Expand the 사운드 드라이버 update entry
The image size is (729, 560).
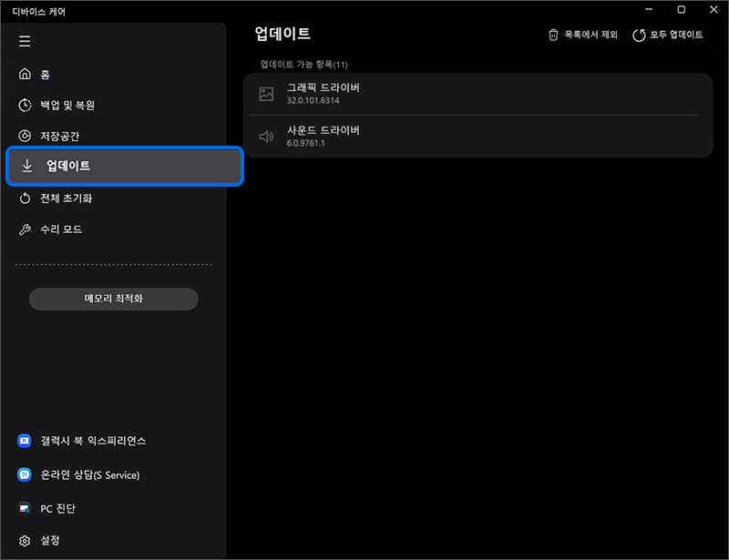(x=474, y=136)
